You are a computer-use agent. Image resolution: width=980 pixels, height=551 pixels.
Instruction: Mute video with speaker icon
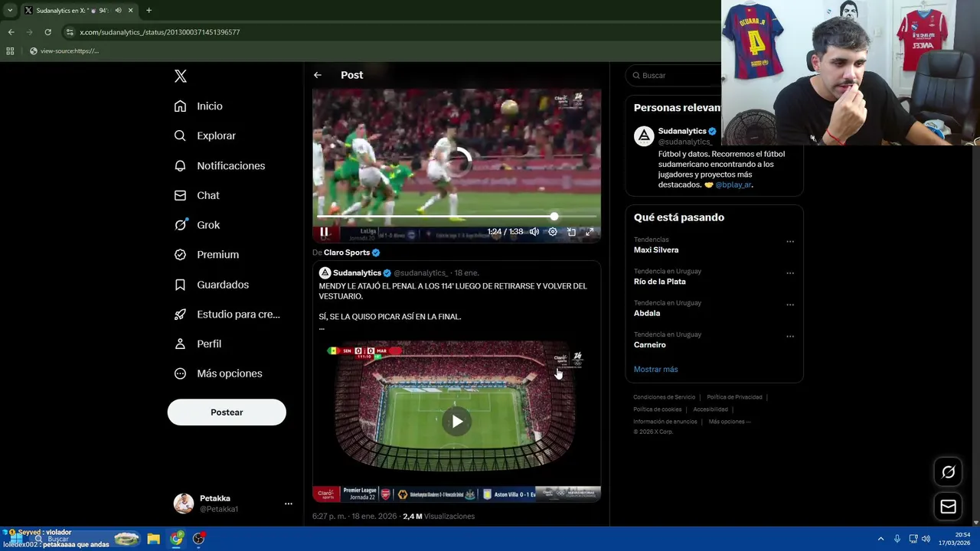[x=534, y=232]
